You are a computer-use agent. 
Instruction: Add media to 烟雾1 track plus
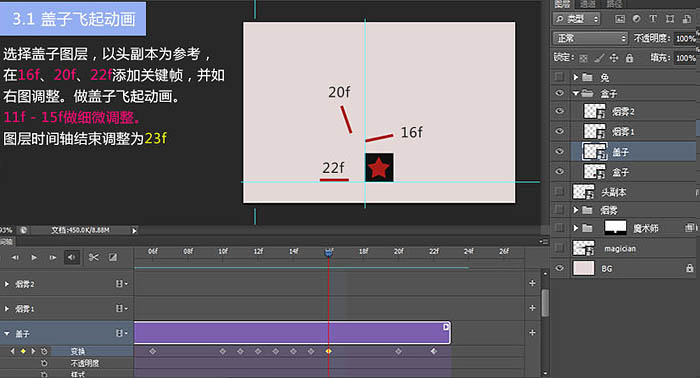click(x=532, y=308)
